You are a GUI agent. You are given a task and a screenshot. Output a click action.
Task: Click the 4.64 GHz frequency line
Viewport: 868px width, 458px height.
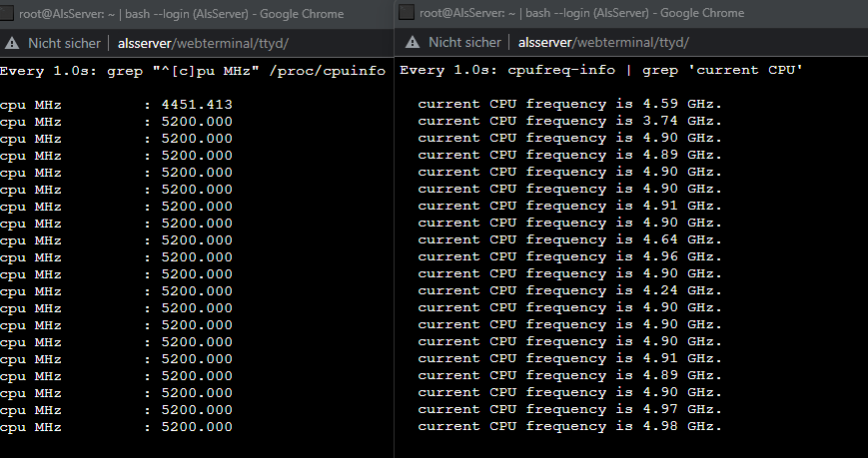570,239
